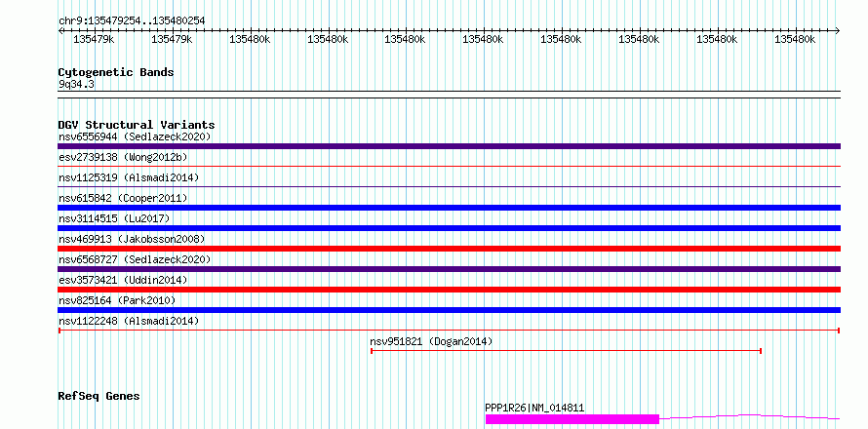Open variant nsv3114515 (Lu2017) label

pyautogui.click(x=114, y=218)
